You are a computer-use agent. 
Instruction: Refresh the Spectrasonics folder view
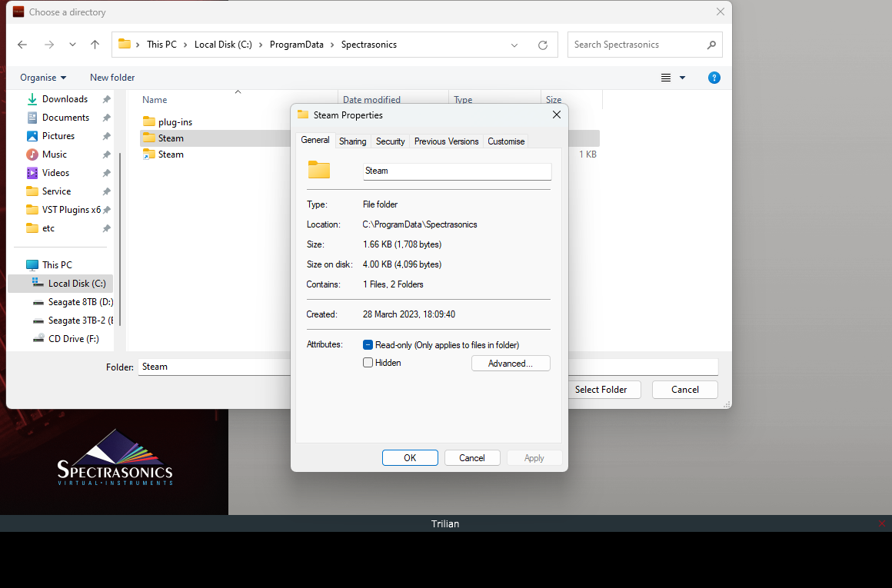[x=543, y=45]
